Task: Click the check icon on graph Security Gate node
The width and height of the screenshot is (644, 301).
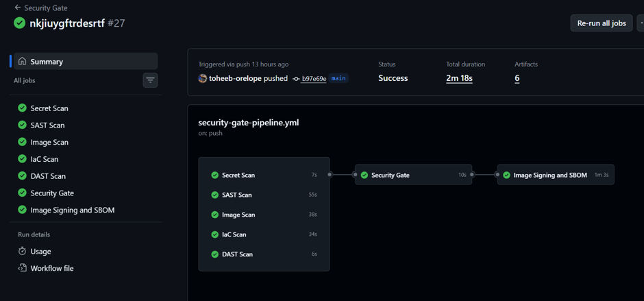Action: (x=364, y=175)
